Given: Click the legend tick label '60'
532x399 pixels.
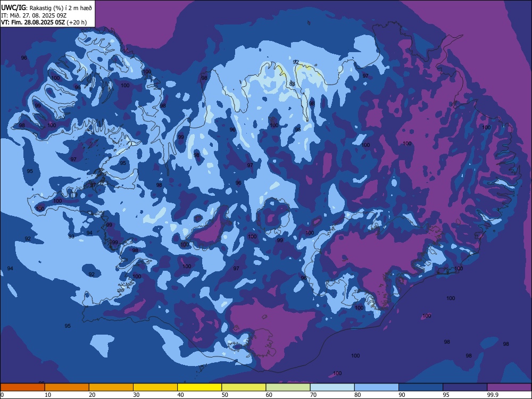Looking at the screenshot, I should click(x=269, y=395).
